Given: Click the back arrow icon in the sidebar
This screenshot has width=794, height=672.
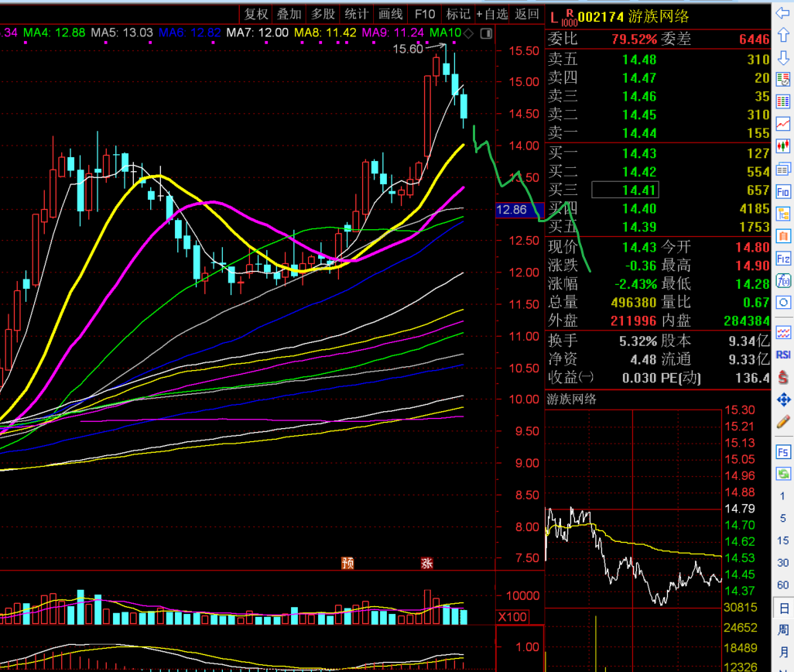Looking at the screenshot, I should (x=783, y=13).
